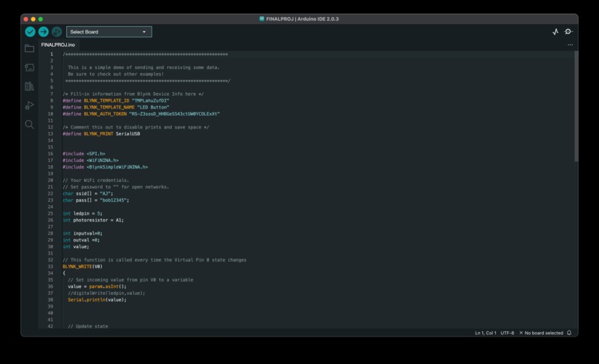Image resolution: width=599 pixels, height=364 pixels.
Task: Open the tab options ellipsis menu
Action: pos(570,45)
